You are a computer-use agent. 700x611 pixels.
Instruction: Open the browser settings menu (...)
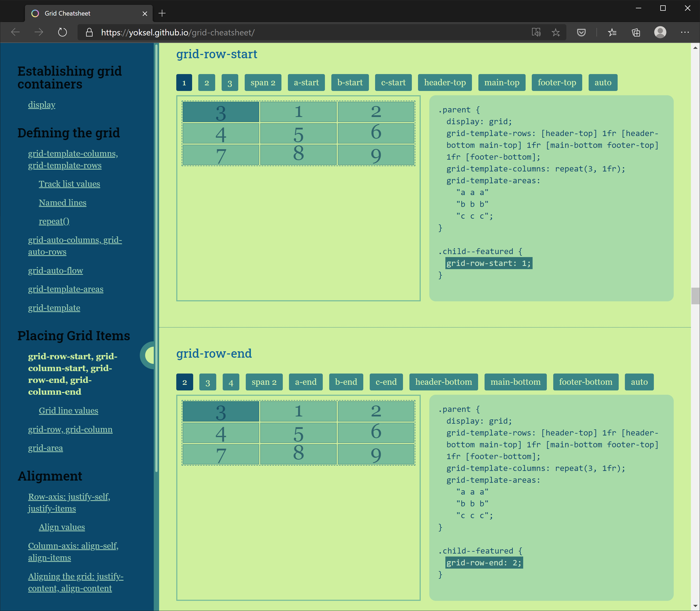(685, 32)
